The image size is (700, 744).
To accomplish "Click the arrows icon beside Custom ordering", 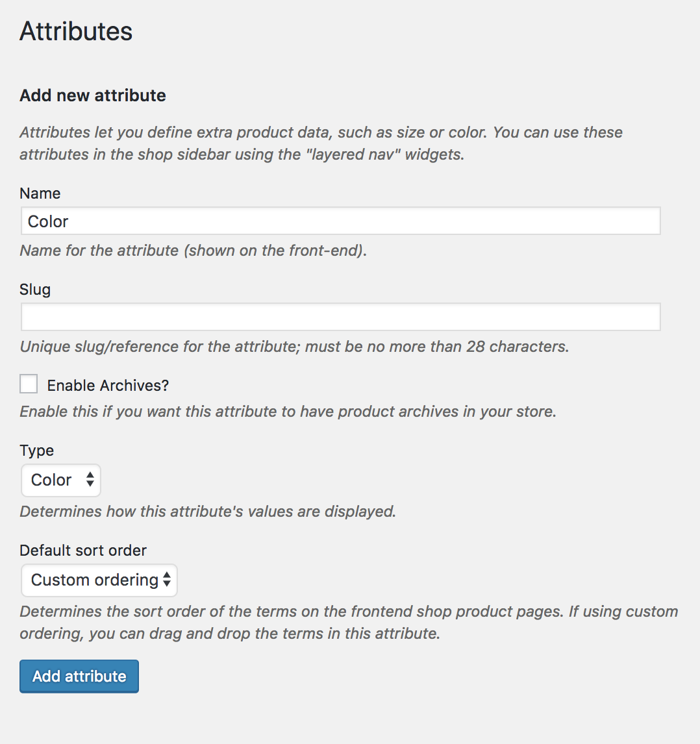I will [167, 579].
